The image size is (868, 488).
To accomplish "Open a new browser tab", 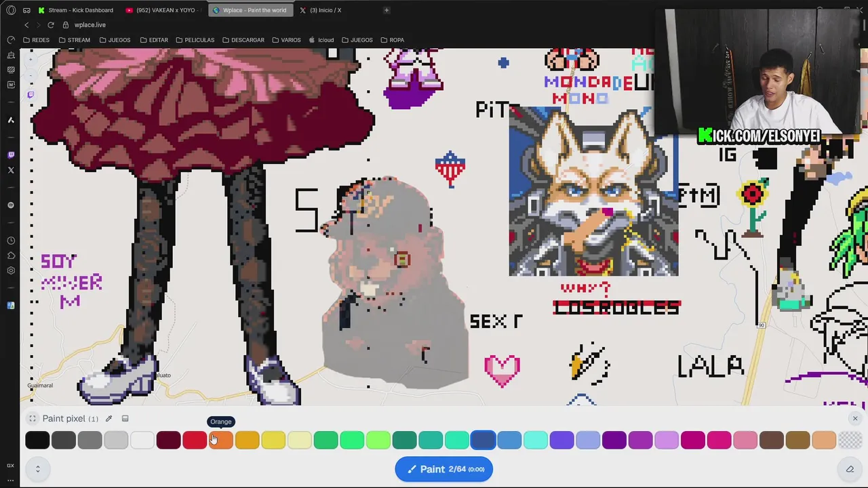I will pos(387,10).
